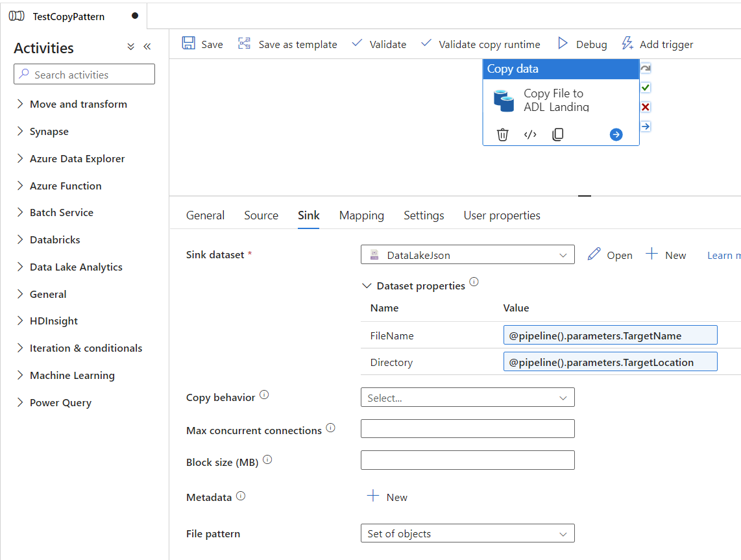Click the pipeline icon on the TestCopyPattern tab
The width and height of the screenshot is (741, 560).
(x=16, y=16)
